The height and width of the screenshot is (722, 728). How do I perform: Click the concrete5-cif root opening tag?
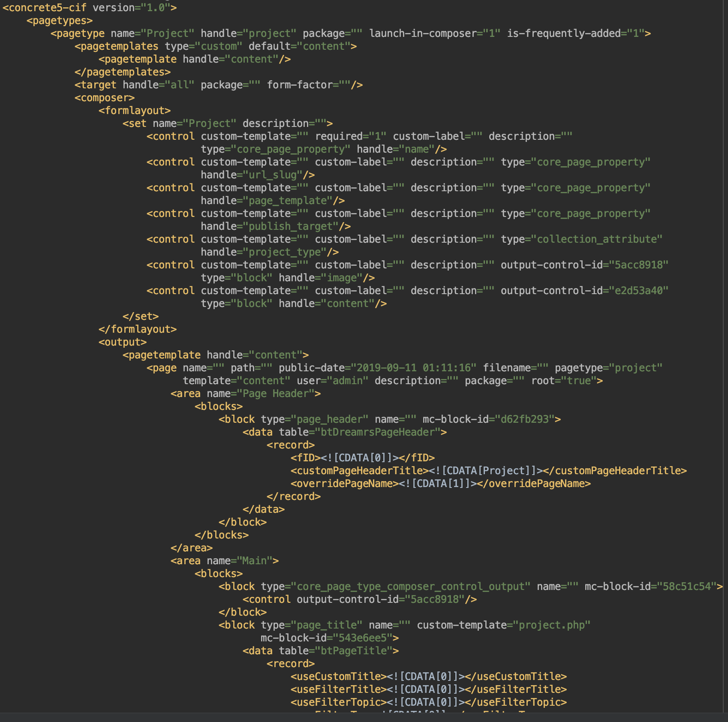44,8
